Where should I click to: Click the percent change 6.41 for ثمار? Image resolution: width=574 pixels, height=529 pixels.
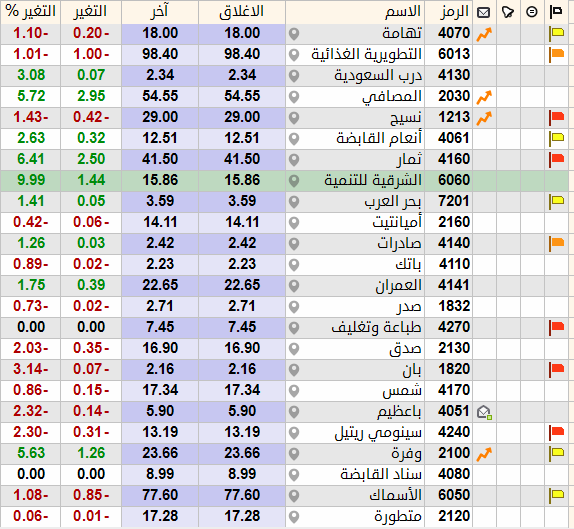pyautogui.click(x=31, y=159)
